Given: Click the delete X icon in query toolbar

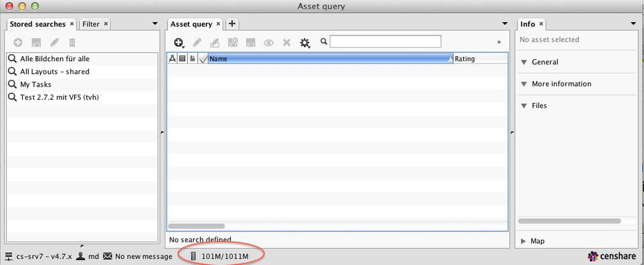Looking at the screenshot, I should [286, 42].
